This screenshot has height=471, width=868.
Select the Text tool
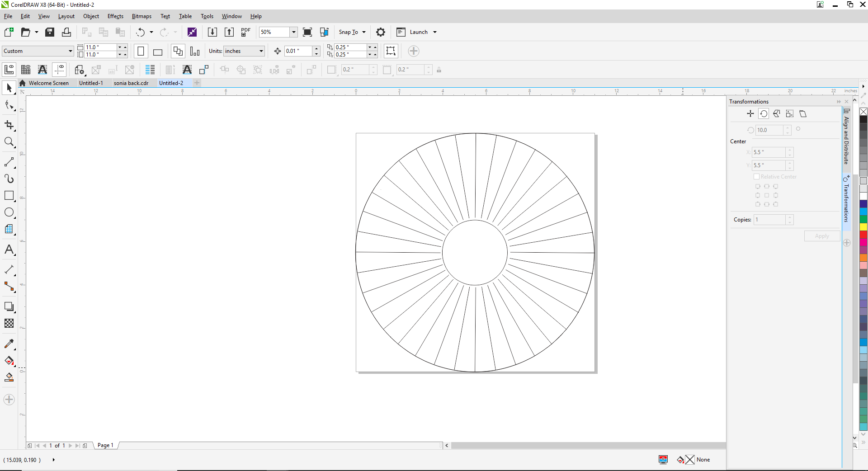(9, 250)
